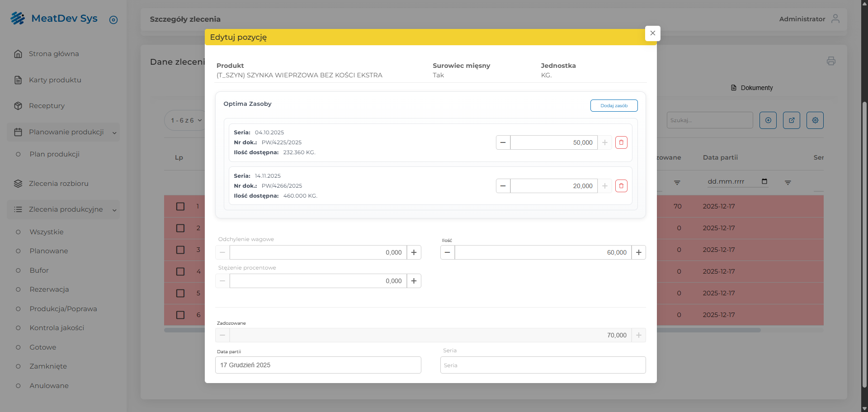Delete the resource with series 04.10.2025
This screenshot has height=412, width=868.
[x=621, y=142]
